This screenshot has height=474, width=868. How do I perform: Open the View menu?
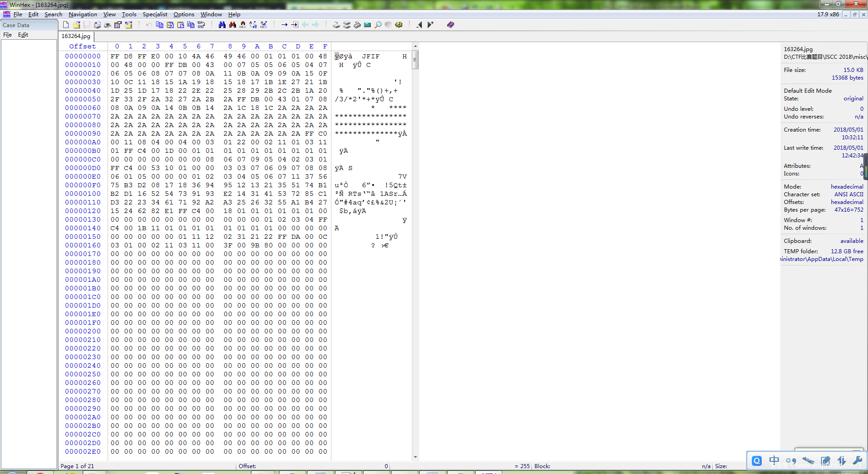coord(109,14)
